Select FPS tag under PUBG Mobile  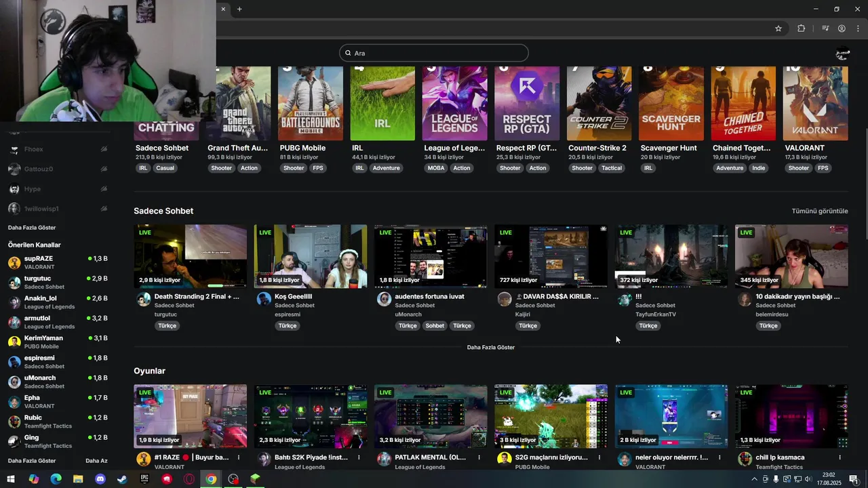click(317, 168)
